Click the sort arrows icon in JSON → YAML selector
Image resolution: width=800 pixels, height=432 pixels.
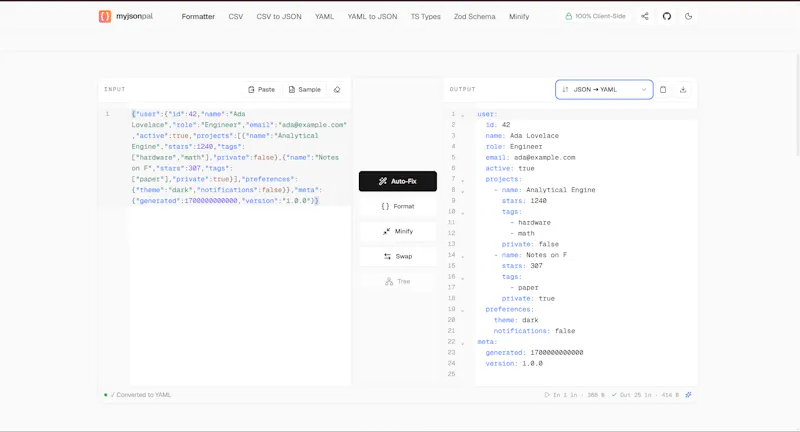[x=565, y=89]
